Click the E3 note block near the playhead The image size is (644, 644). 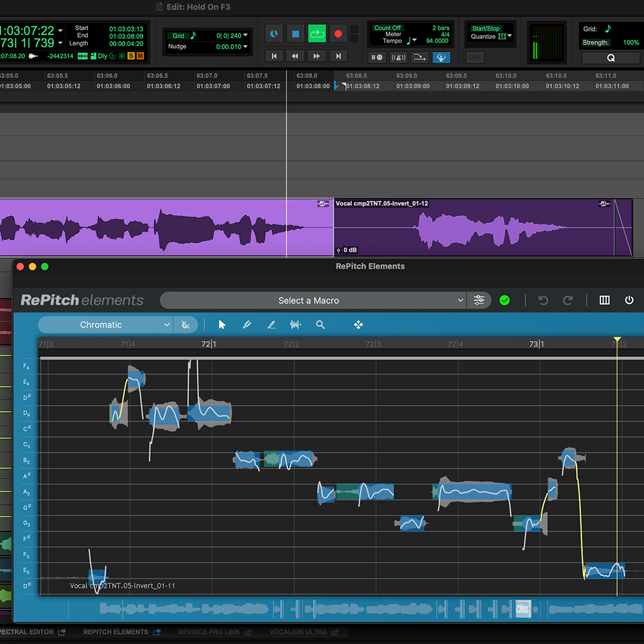point(605,571)
